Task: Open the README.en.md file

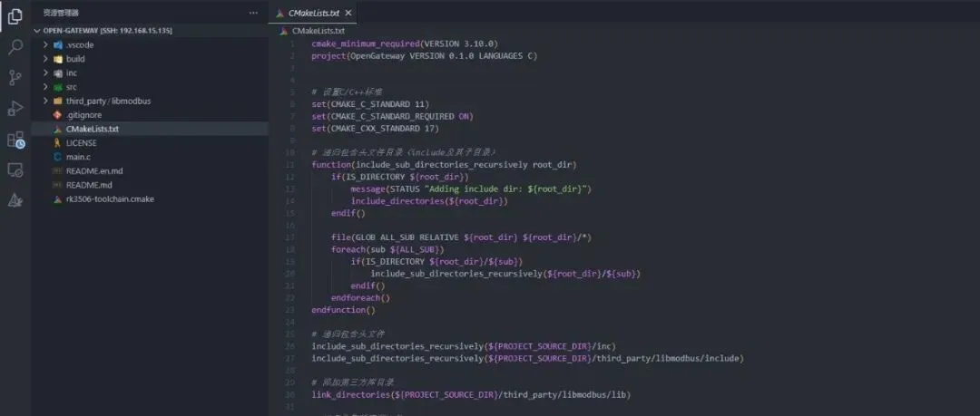Action: (x=150, y=170)
